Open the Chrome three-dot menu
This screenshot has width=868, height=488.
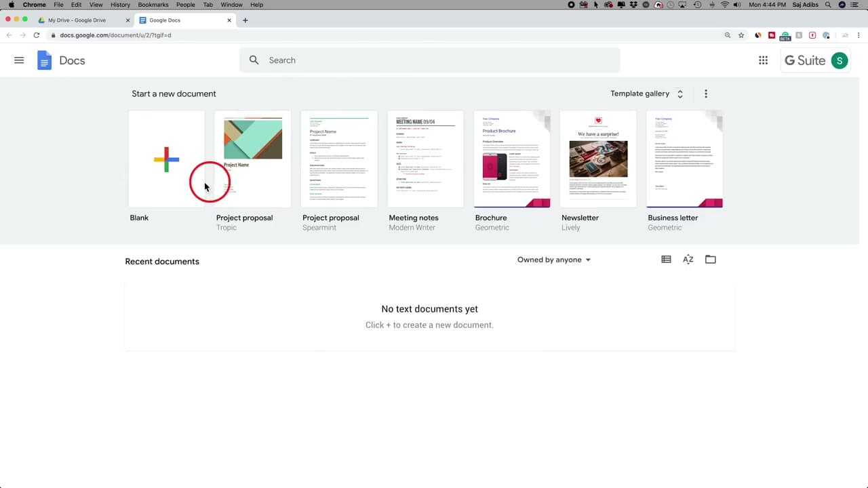(860, 35)
